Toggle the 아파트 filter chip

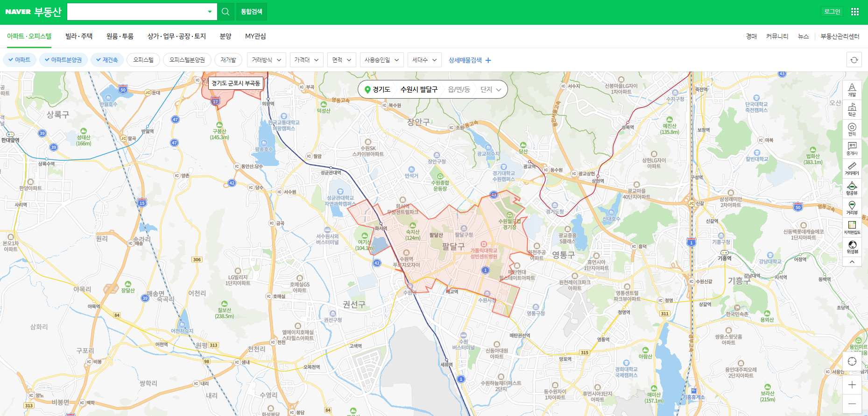20,60
